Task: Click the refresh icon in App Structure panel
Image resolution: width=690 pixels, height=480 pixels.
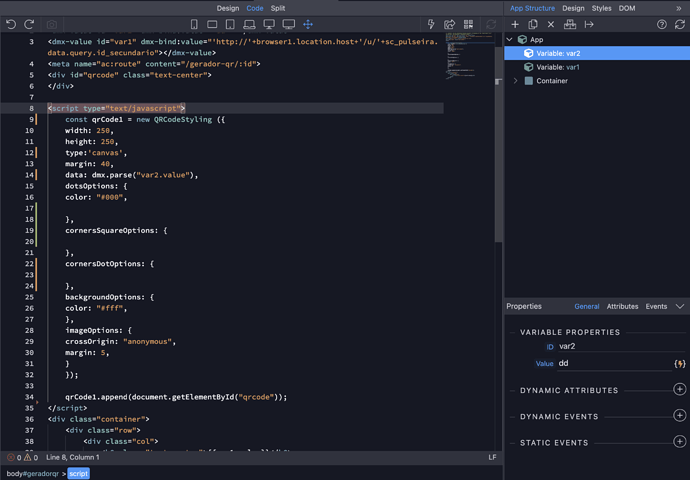Action: click(680, 24)
